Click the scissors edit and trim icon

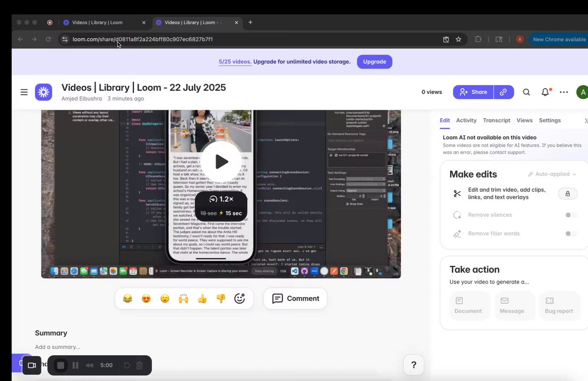pyautogui.click(x=457, y=194)
